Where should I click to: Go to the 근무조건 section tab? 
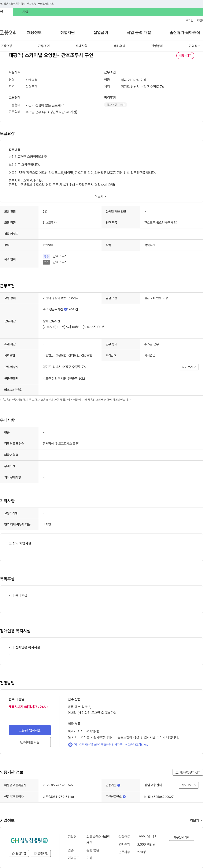pos(44,46)
